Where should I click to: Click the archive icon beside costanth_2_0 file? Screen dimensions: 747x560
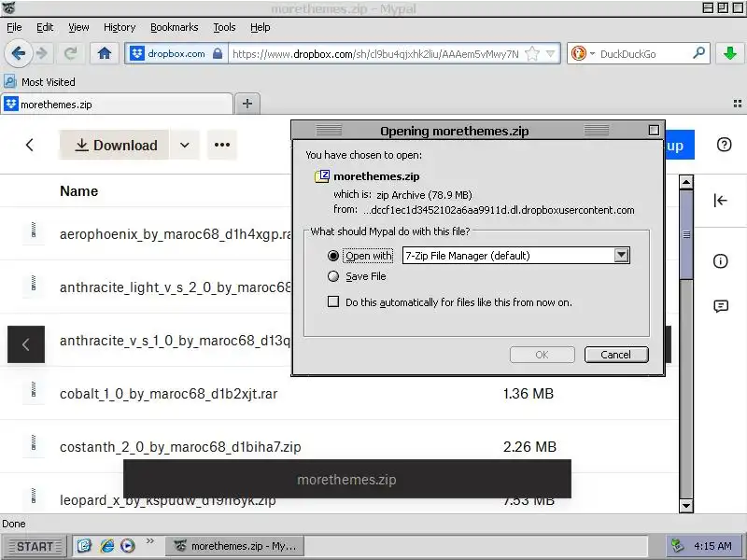point(34,443)
